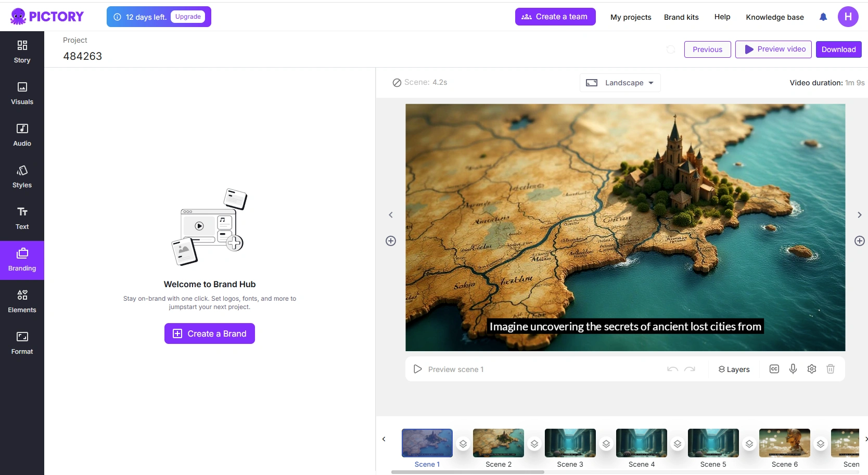The width and height of the screenshot is (868, 475).
Task: Open Brand kits in top navigation
Action: coord(681,17)
